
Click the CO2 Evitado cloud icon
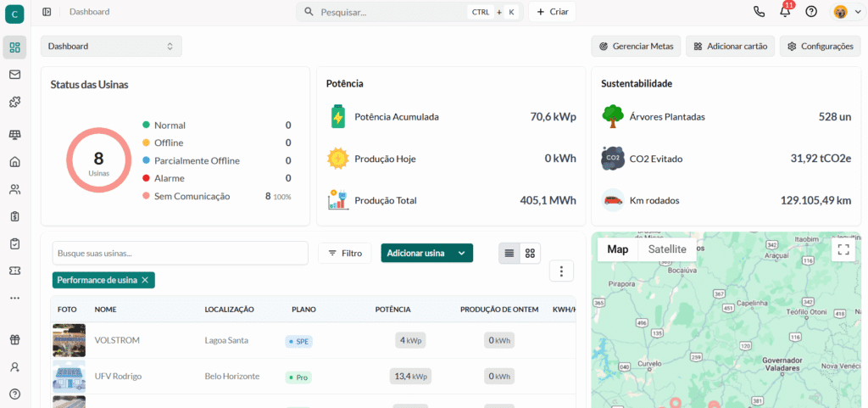coord(612,159)
